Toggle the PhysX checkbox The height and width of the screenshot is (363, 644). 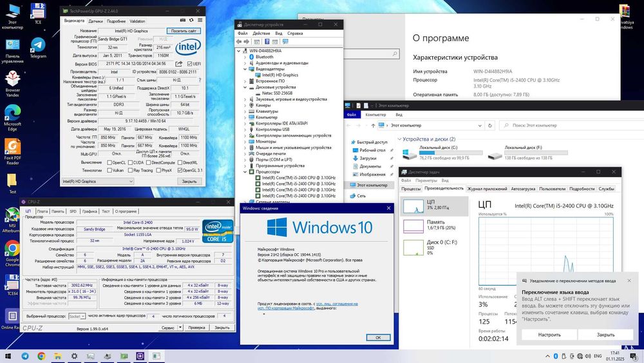tap(158, 170)
